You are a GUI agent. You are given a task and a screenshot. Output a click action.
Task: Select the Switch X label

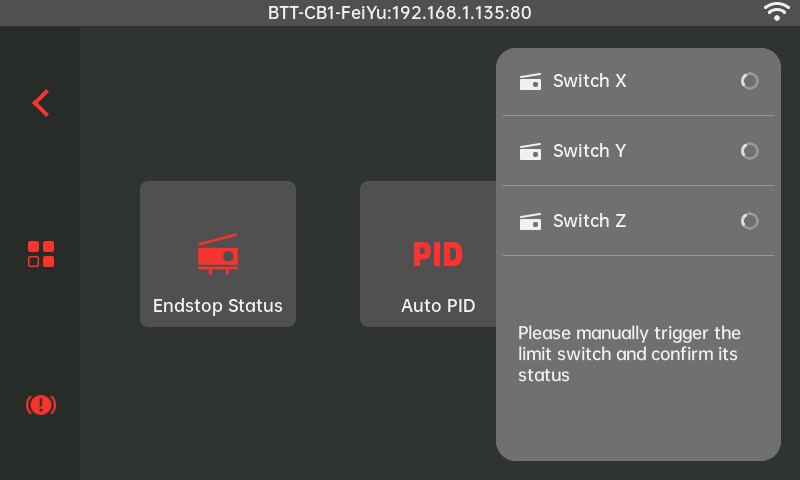[x=590, y=81]
